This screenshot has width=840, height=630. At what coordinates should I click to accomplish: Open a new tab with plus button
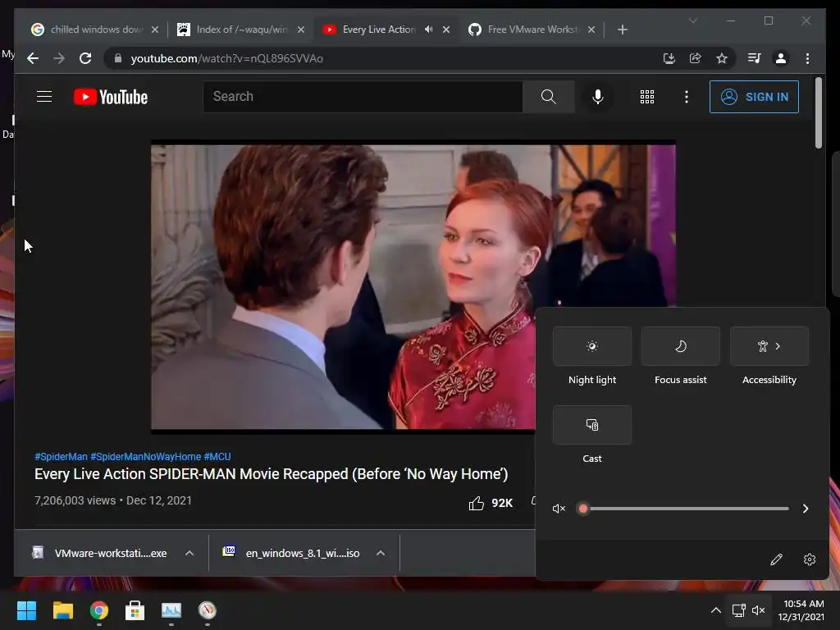[622, 30]
